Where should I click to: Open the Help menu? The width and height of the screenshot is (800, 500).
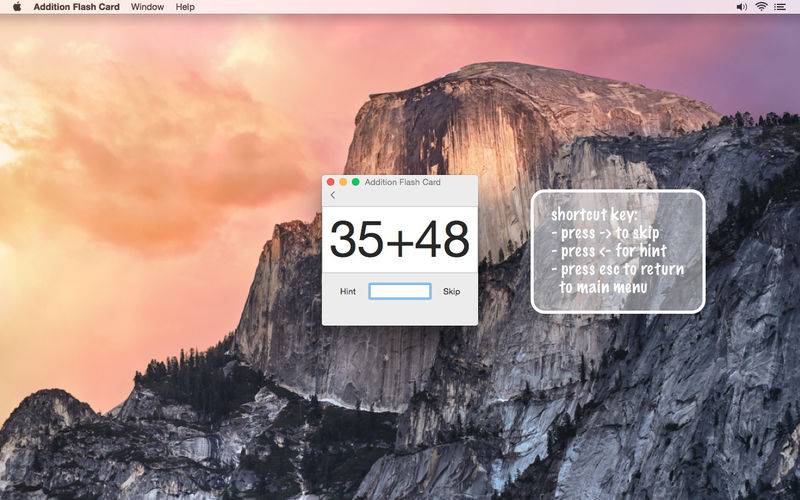pos(185,7)
